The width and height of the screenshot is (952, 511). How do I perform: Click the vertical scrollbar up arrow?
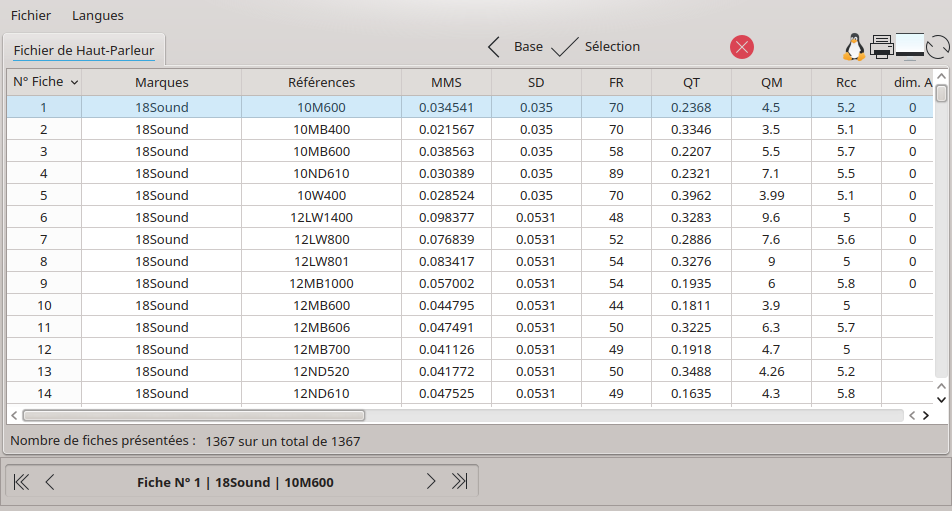pos(941,76)
